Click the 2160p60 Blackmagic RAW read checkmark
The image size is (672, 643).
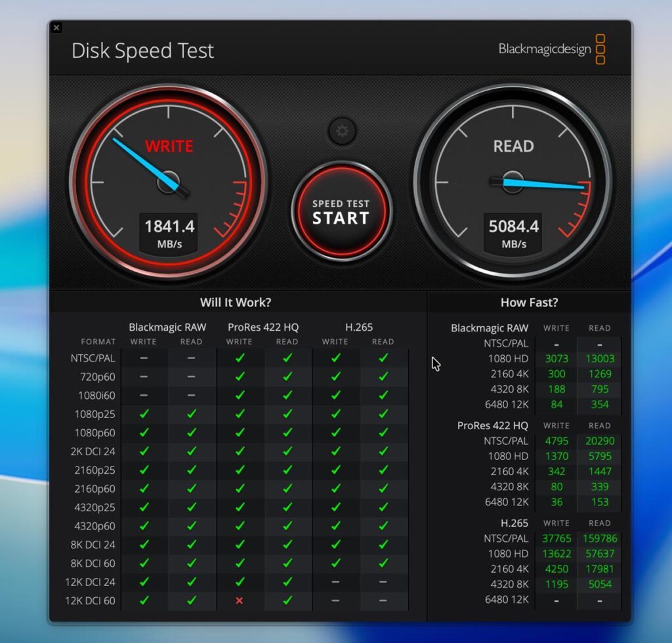(192, 488)
